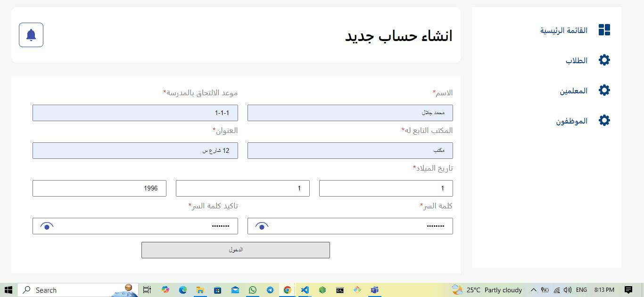Viewport: 644px width, 297px height.
Task: Open the Action Center notifications icon
Action: [x=628, y=290]
